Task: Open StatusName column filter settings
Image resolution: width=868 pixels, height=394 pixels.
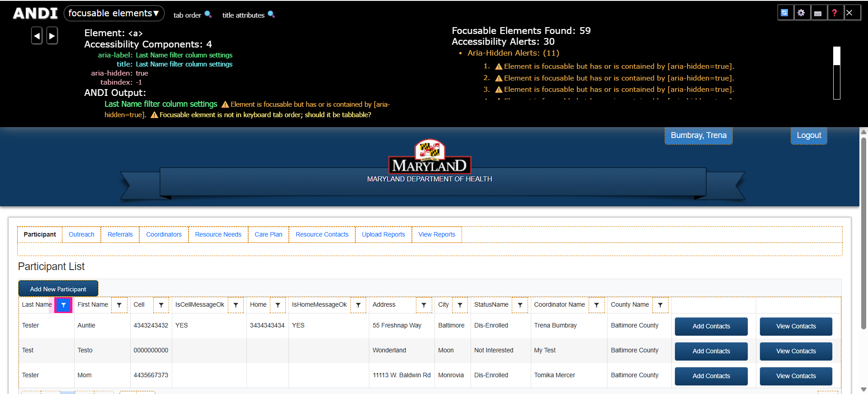Action: click(520, 305)
